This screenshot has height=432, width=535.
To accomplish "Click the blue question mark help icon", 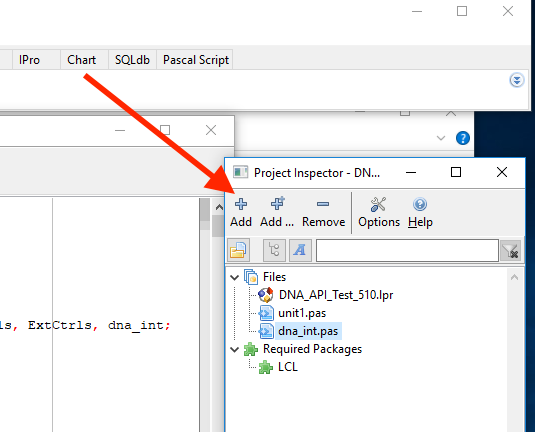I will (x=463, y=138).
